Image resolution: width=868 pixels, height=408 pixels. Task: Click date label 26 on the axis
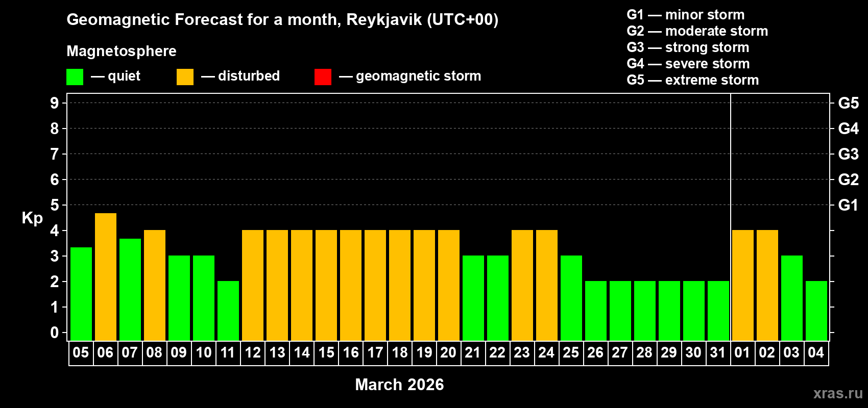click(x=595, y=353)
